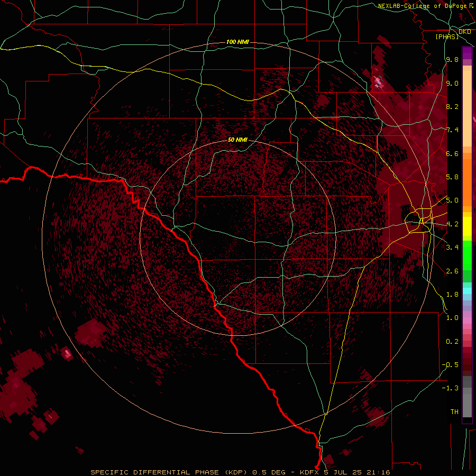Pick the pink color bar segment

(x=467, y=321)
